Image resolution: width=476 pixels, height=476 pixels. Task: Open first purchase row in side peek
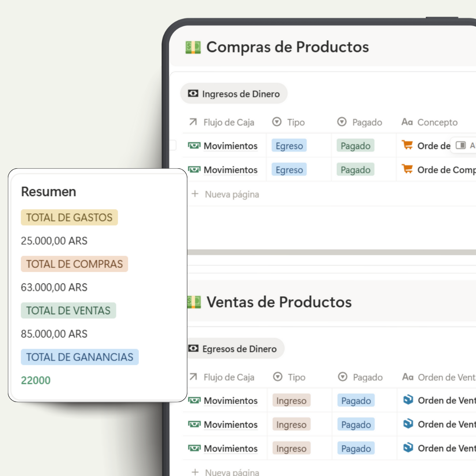(463, 145)
